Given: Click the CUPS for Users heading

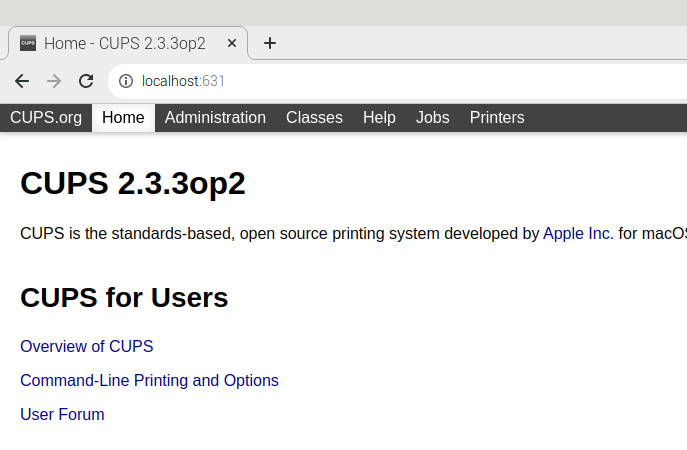Looking at the screenshot, I should [124, 298].
